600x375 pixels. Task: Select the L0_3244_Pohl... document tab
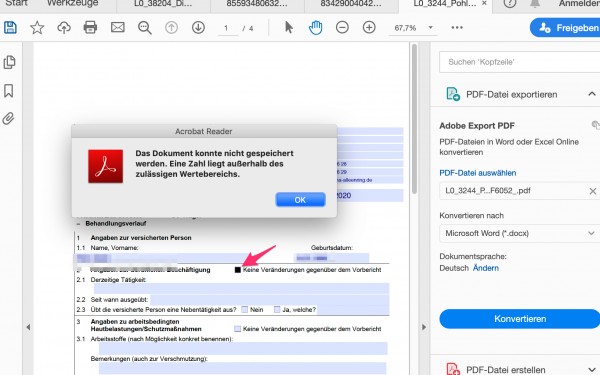[x=445, y=3]
